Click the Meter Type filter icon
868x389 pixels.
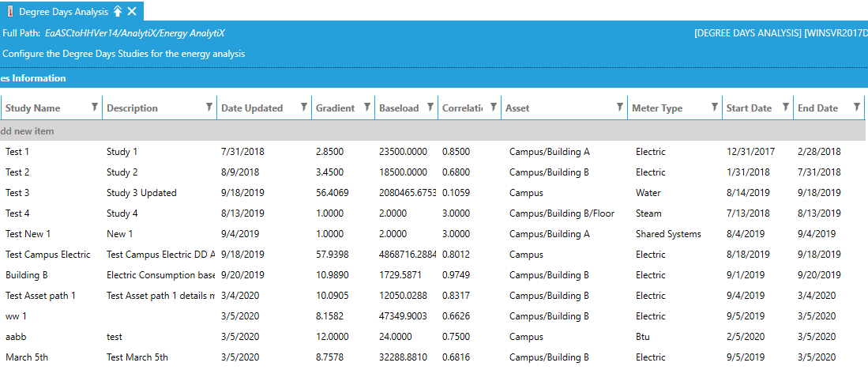coord(714,108)
